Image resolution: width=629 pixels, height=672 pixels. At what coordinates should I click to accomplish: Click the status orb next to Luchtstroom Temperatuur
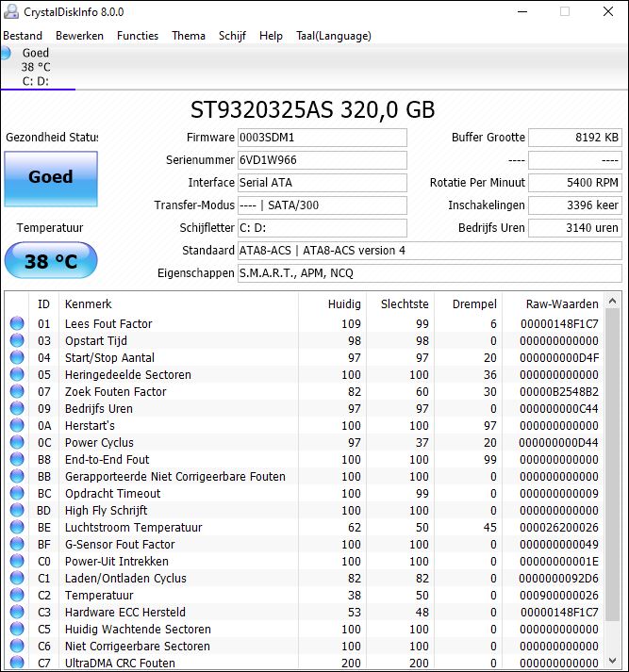click(x=17, y=527)
